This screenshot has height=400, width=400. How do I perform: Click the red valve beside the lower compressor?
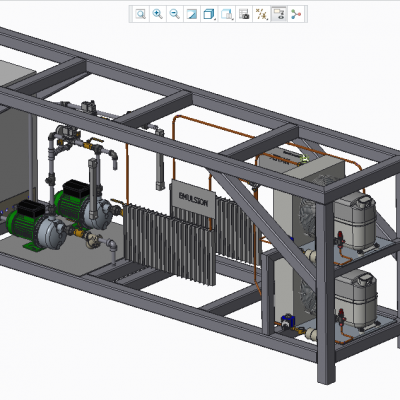342,317
